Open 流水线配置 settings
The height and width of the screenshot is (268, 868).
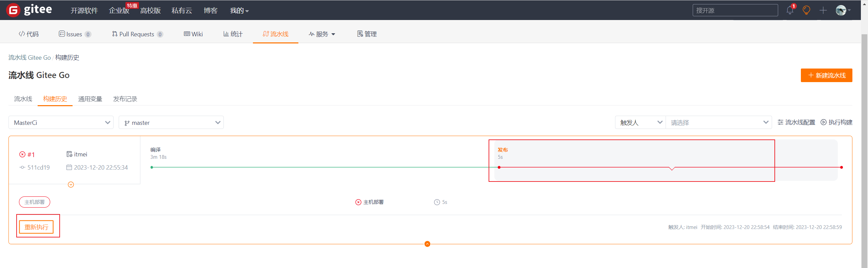click(796, 122)
